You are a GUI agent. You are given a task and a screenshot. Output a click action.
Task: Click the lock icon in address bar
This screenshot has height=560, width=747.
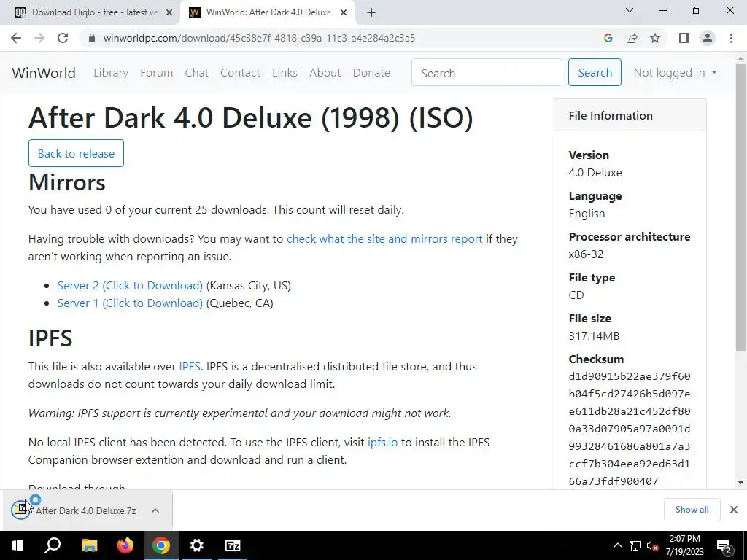pos(92,38)
